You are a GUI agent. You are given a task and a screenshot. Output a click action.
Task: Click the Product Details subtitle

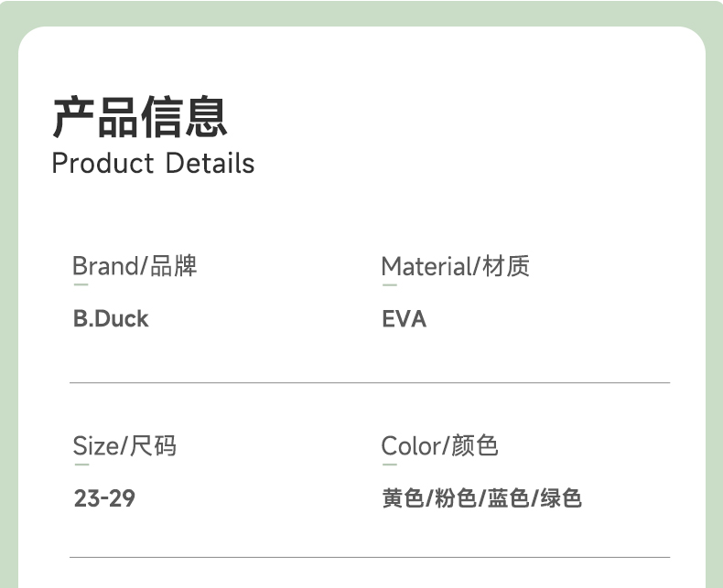pos(153,164)
